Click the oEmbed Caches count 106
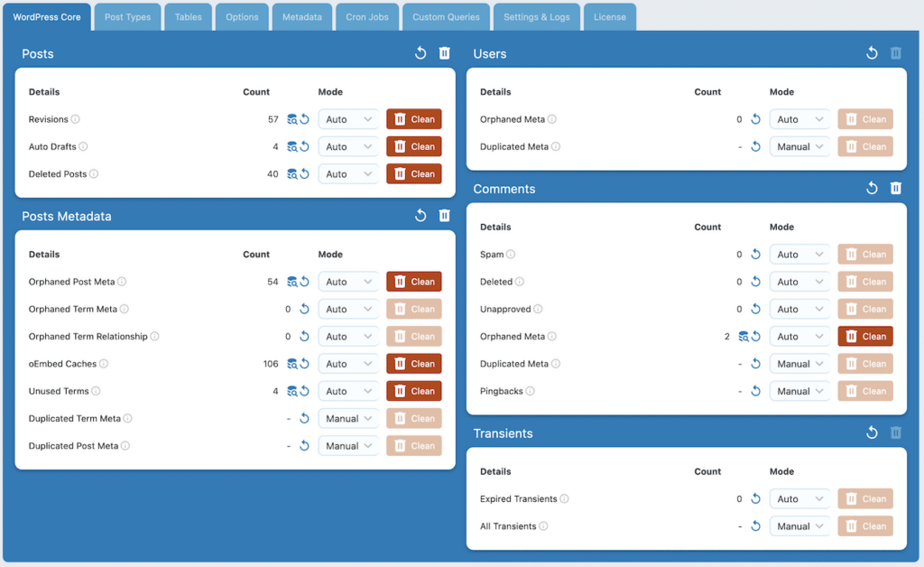Screen dimensions: 924x567 click(x=271, y=364)
